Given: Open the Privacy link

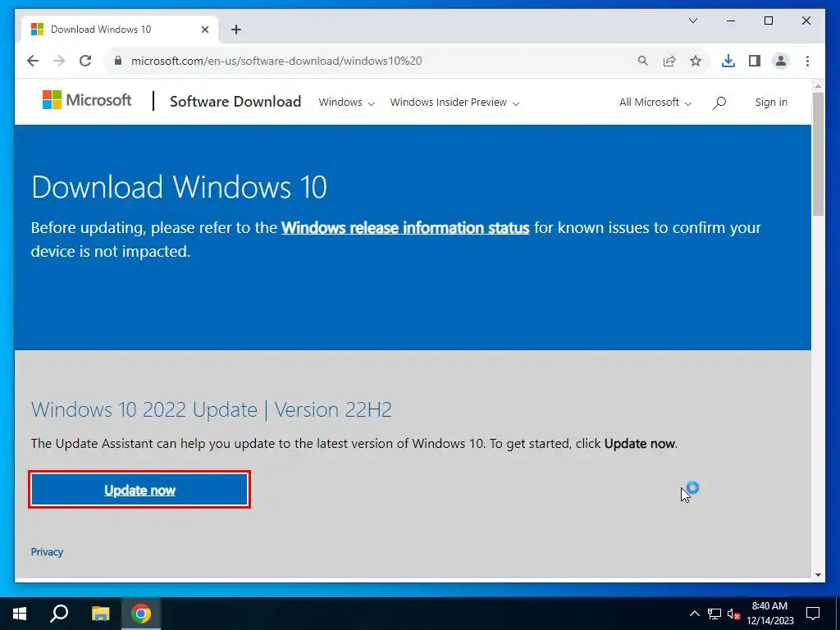Looking at the screenshot, I should click(47, 552).
